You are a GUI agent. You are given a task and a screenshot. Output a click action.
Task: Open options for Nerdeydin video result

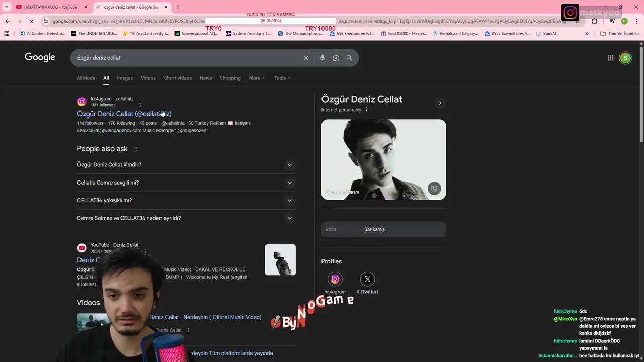click(188, 330)
